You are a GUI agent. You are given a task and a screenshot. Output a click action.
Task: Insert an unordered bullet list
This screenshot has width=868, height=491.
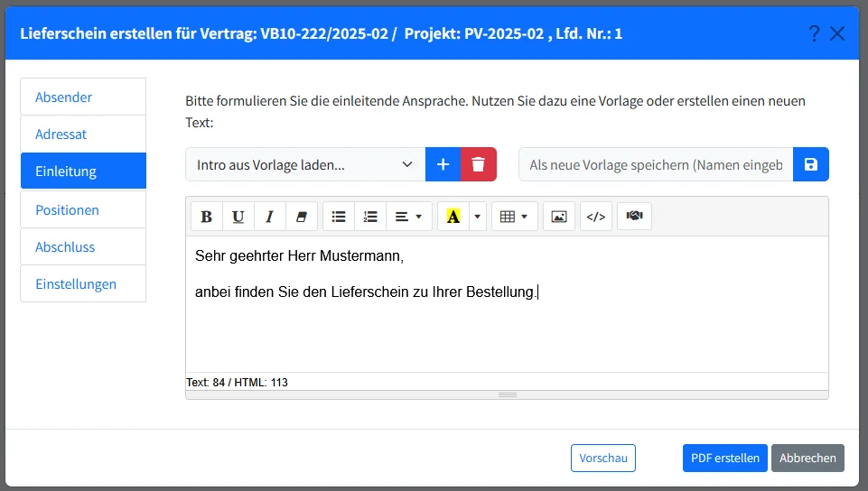pos(338,217)
